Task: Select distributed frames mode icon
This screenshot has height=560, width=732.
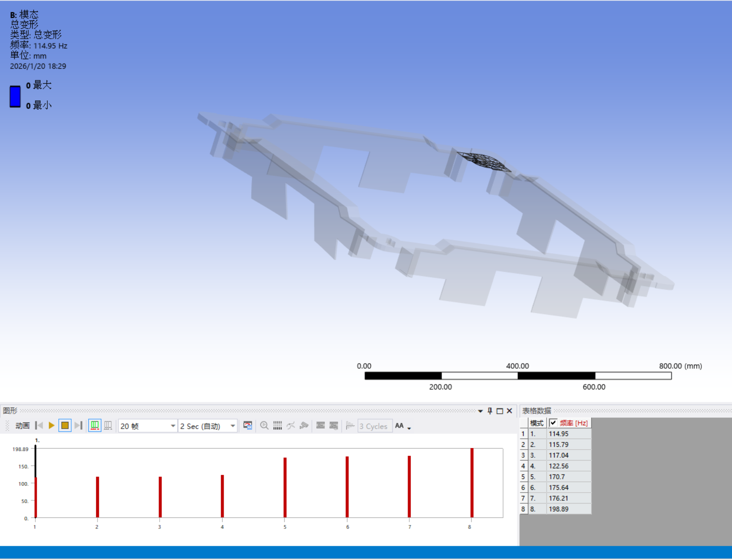Action: pyautogui.click(x=95, y=425)
